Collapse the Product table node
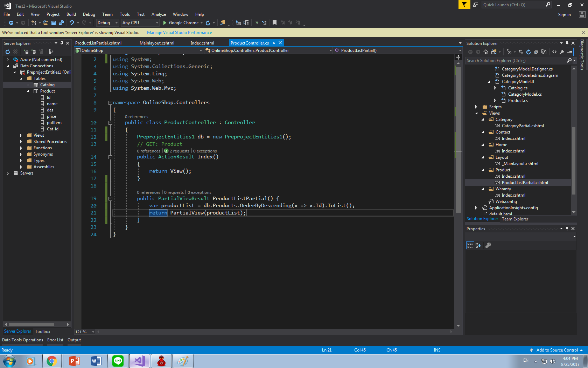 point(28,91)
